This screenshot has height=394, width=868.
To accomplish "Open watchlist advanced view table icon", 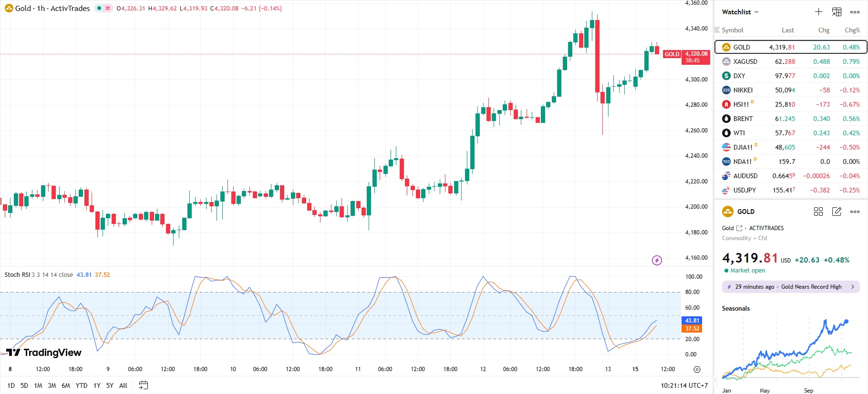I will coord(837,12).
